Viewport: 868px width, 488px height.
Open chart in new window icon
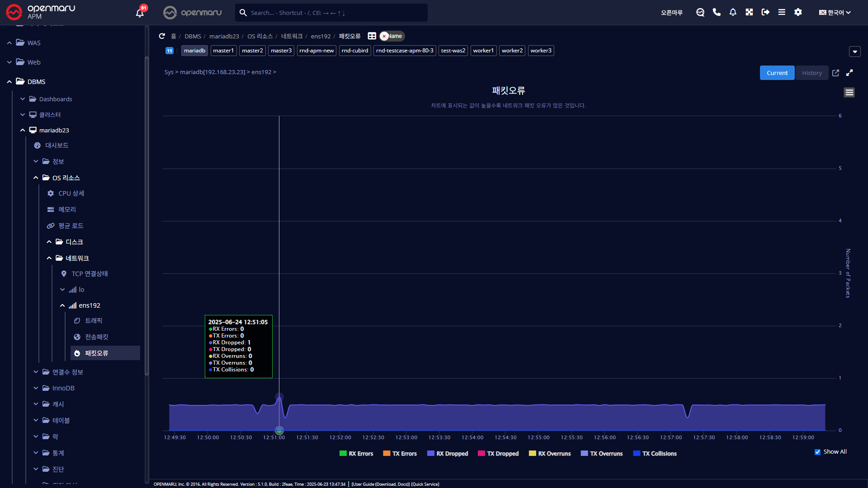click(x=835, y=73)
